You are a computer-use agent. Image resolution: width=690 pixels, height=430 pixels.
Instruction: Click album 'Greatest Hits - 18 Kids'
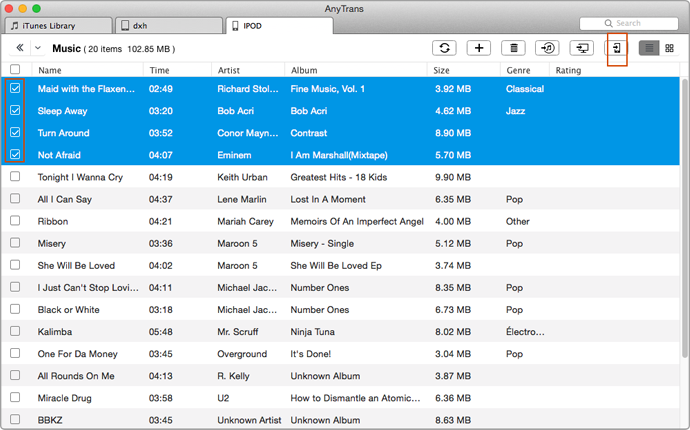[x=338, y=177]
